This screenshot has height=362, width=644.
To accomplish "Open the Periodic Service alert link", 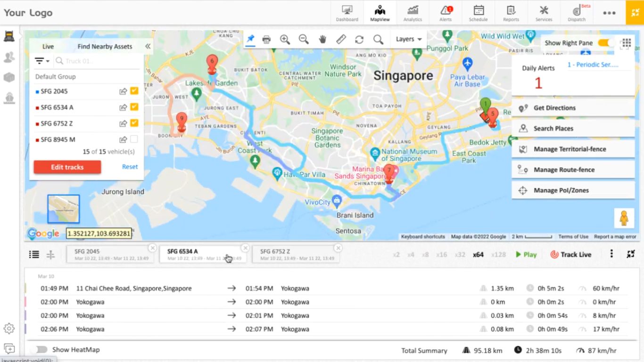I will [593, 65].
